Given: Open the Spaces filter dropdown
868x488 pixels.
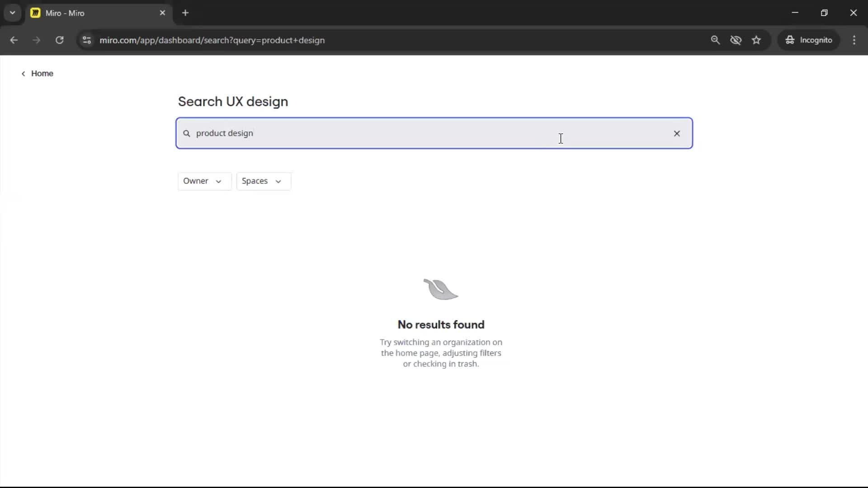Looking at the screenshot, I should click(264, 181).
